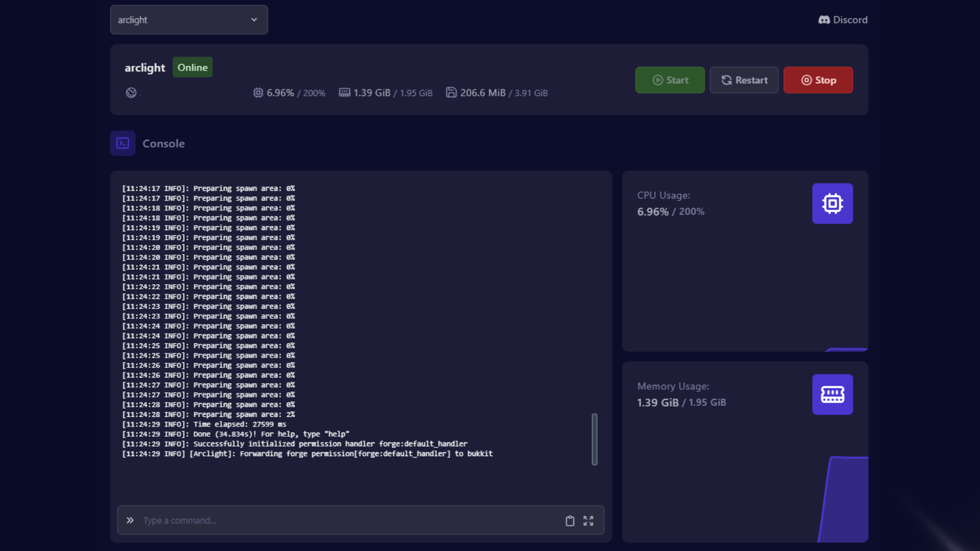Viewport: 980px width, 551px height.
Task: Toggle fullscreen console view
Action: (588, 521)
